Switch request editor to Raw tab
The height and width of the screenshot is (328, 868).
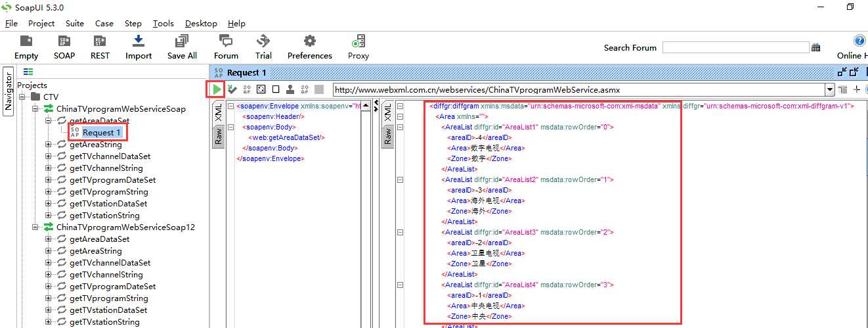pos(218,137)
